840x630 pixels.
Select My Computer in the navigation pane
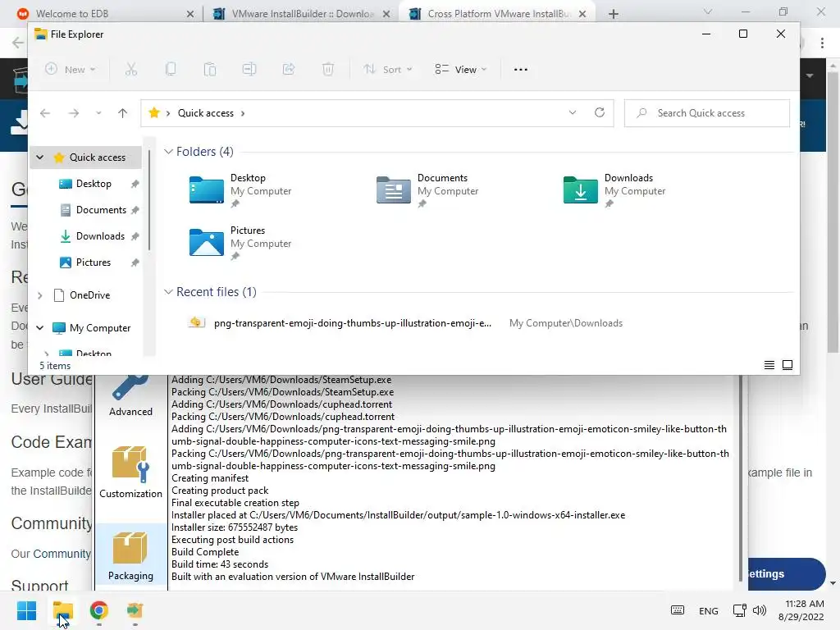(99, 328)
